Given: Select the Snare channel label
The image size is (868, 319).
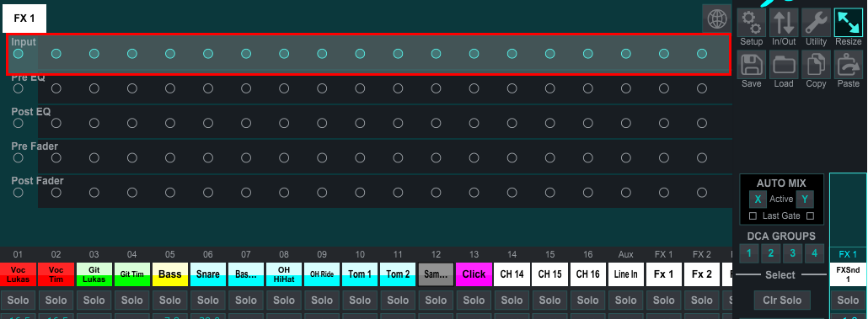Looking at the screenshot, I should point(208,274).
